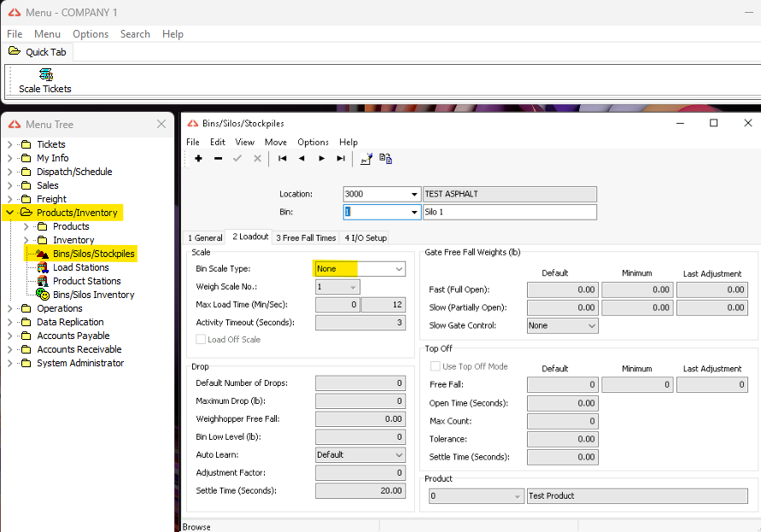
Task: Click the Product Stations tree icon
Action: pyautogui.click(x=43, y=281)
